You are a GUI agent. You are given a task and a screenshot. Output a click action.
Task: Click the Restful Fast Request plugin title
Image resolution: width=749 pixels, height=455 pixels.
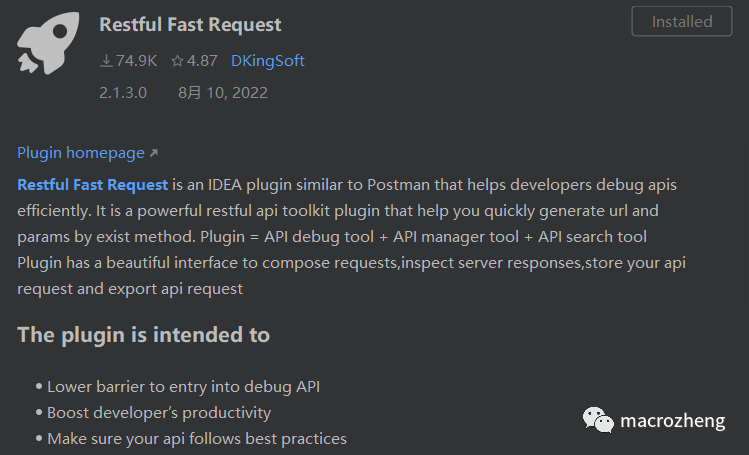pyautogui.click(x=190, y=24)
